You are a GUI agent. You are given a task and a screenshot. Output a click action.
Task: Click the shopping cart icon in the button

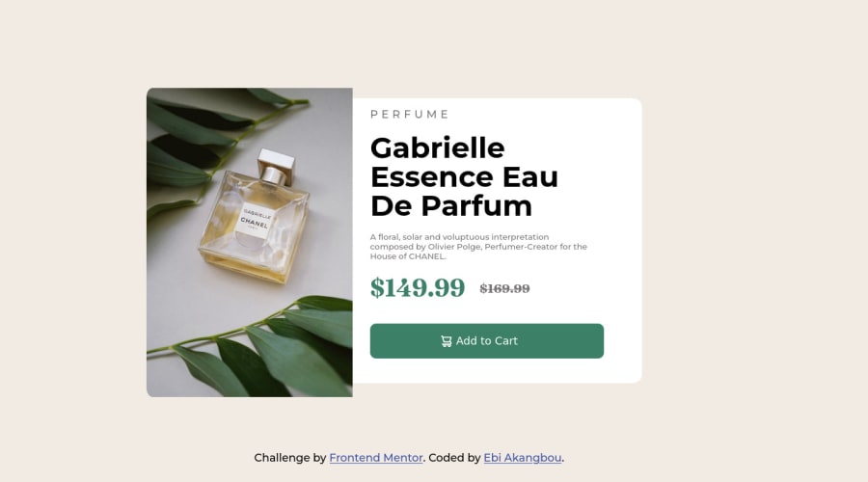[x=447, y=341]
